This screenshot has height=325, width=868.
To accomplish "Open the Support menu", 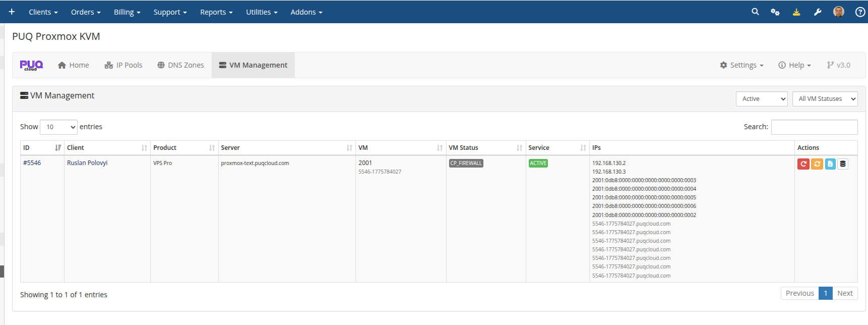I will click(170, 12).
